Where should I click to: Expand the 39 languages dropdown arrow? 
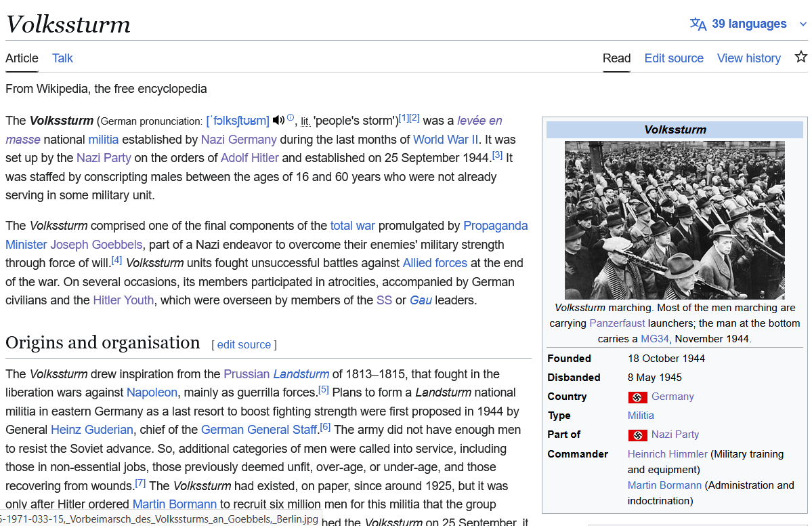click(x=803, y=24)
